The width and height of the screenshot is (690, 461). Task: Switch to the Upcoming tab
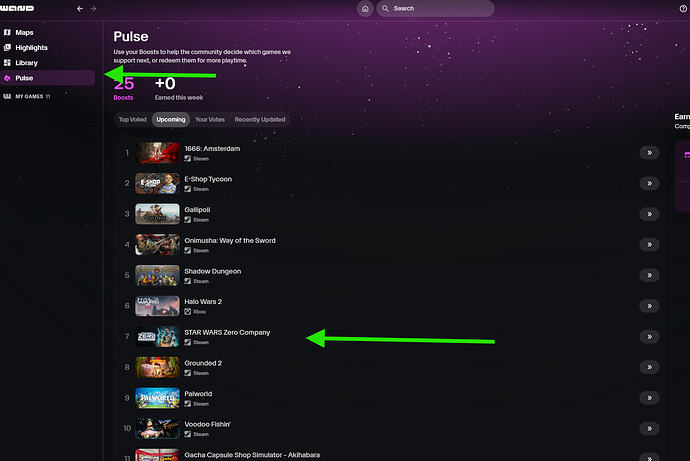point(171,120)
